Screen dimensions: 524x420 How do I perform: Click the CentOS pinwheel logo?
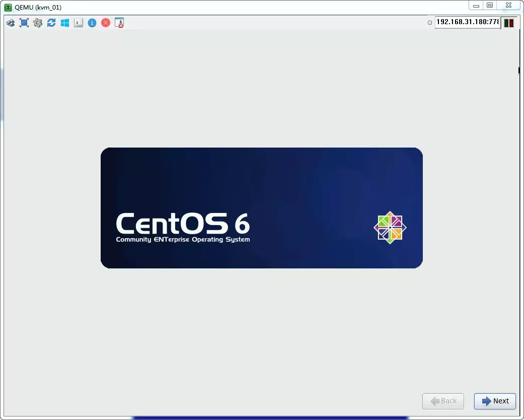390,228
